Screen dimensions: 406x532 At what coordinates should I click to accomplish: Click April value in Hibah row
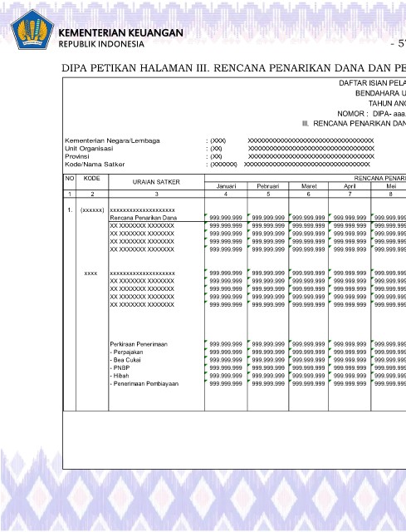point(350,376)
